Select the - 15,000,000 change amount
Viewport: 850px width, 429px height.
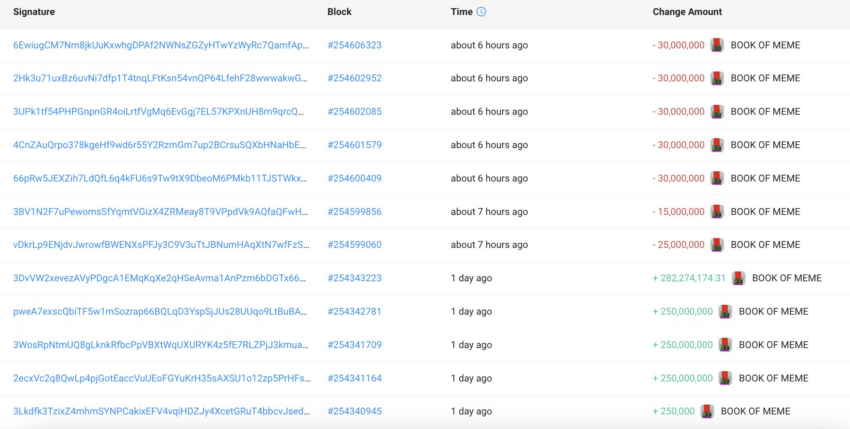(x=679, y=212)
